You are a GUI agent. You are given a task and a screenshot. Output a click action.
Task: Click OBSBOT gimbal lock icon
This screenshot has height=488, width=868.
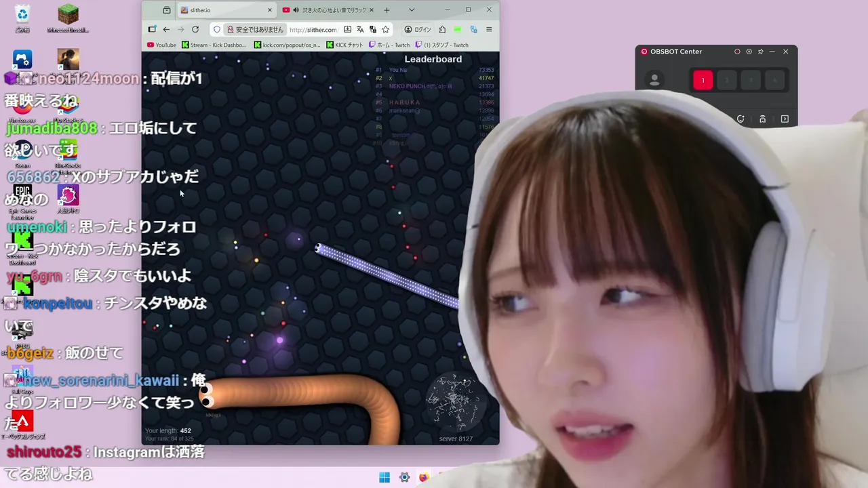[x=762, y=119]
